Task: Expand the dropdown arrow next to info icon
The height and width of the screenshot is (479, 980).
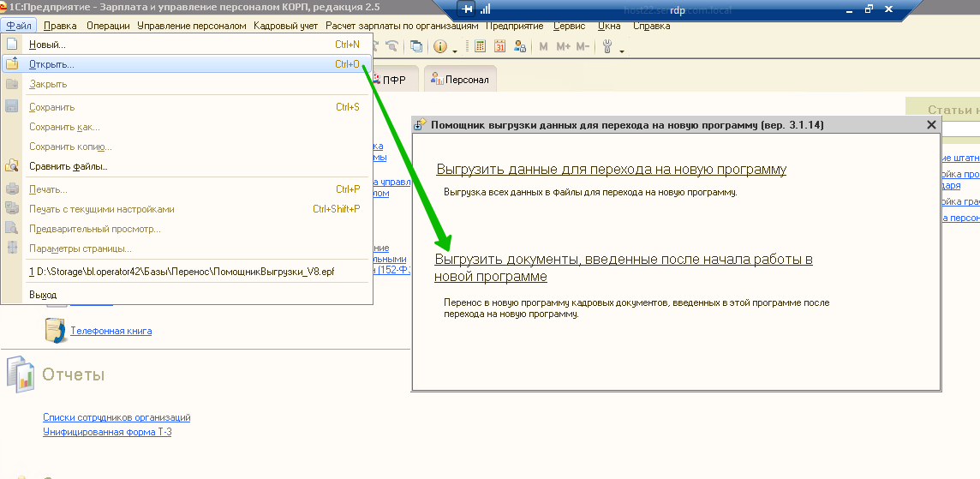Action: [454, 51]
